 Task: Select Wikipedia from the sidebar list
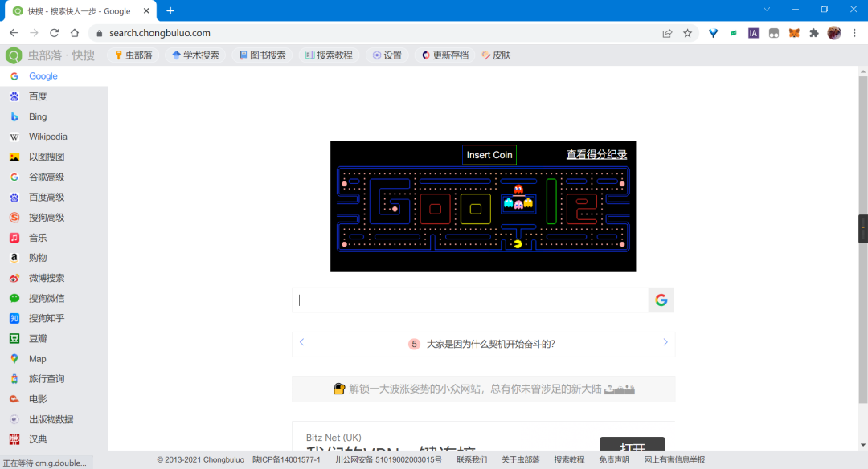(x=54, y=137)
